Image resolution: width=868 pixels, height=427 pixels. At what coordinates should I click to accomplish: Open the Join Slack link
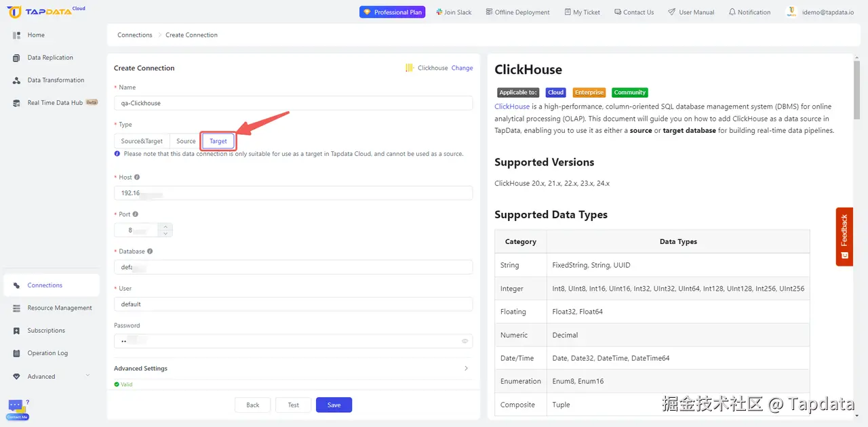pyautogui.click(x=453, y=12)
